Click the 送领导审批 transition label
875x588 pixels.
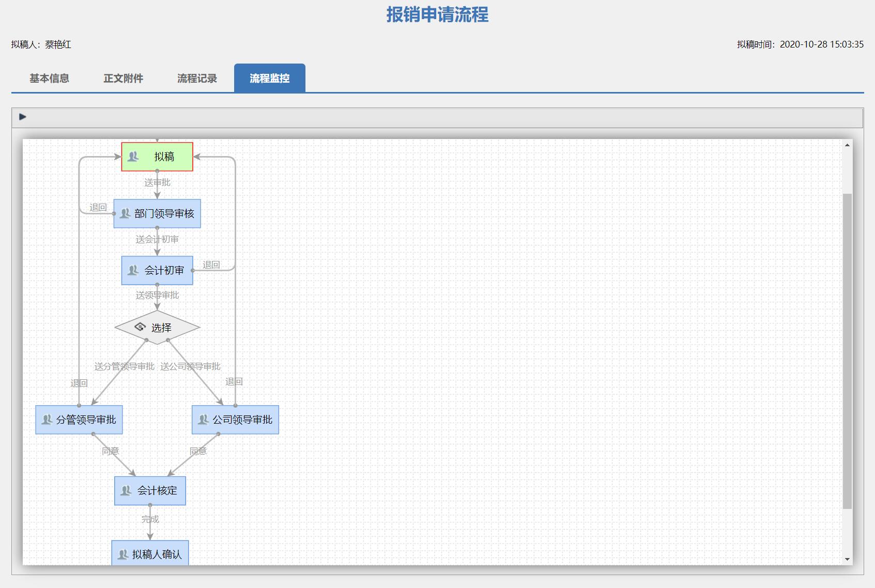pyautogui.click(x=157, y=295)
